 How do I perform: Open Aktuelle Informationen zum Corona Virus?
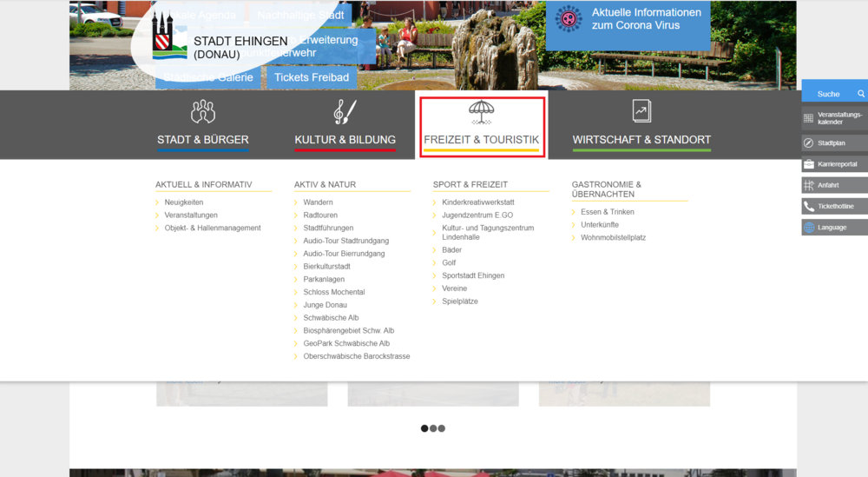(x=628, y=25)
